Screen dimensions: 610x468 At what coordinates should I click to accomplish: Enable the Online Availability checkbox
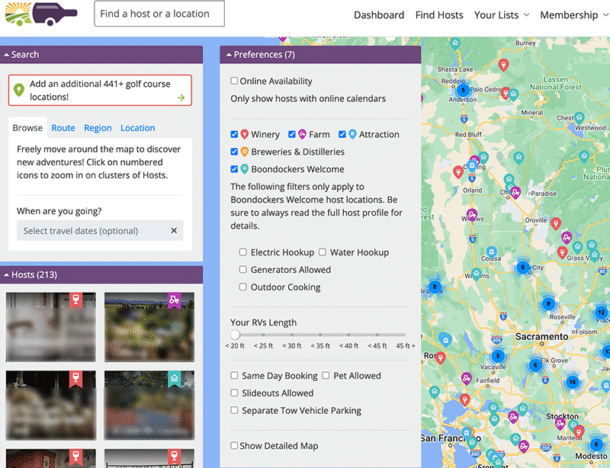235,81
